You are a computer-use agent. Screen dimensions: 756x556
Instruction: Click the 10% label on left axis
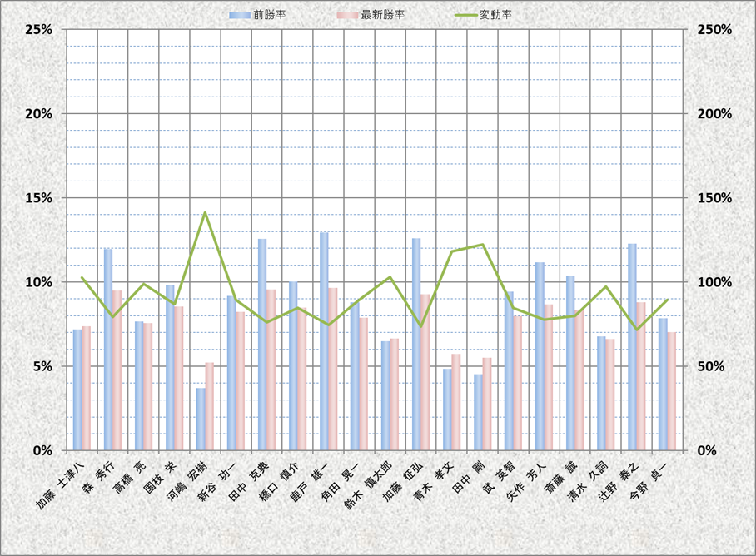pyautogui.click(x=39, y=282)
